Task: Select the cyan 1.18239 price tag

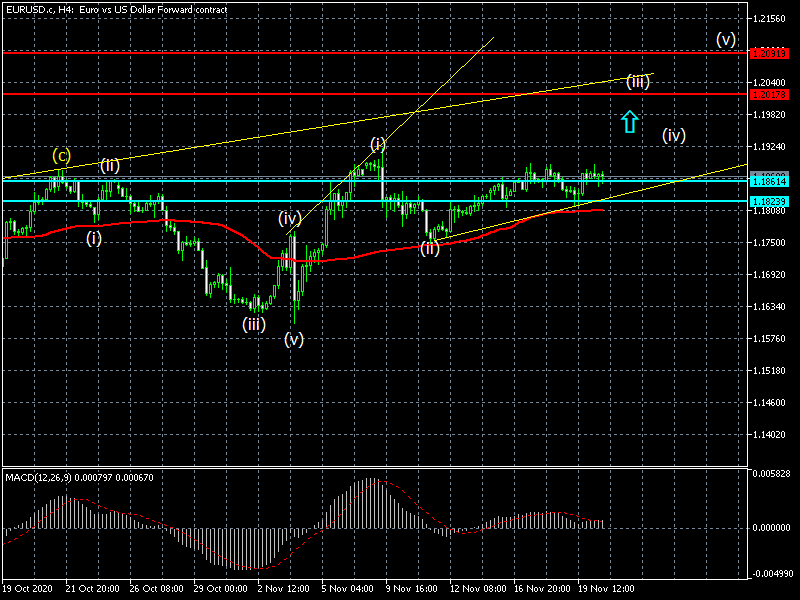Action: [769, 201]
